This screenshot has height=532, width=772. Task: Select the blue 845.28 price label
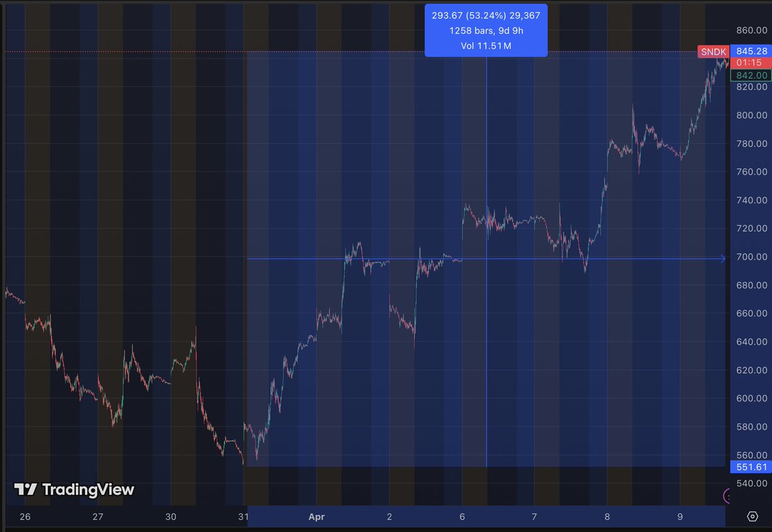tap(750, 51)
